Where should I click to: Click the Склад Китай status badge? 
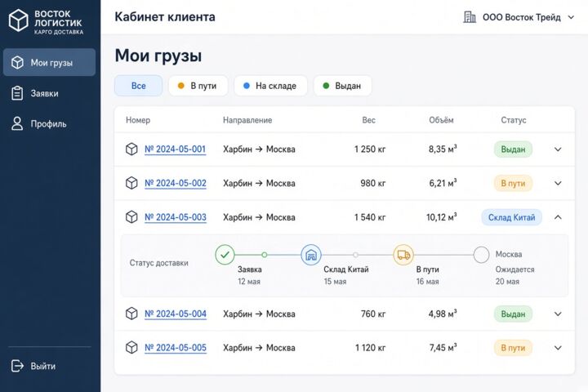511,217
